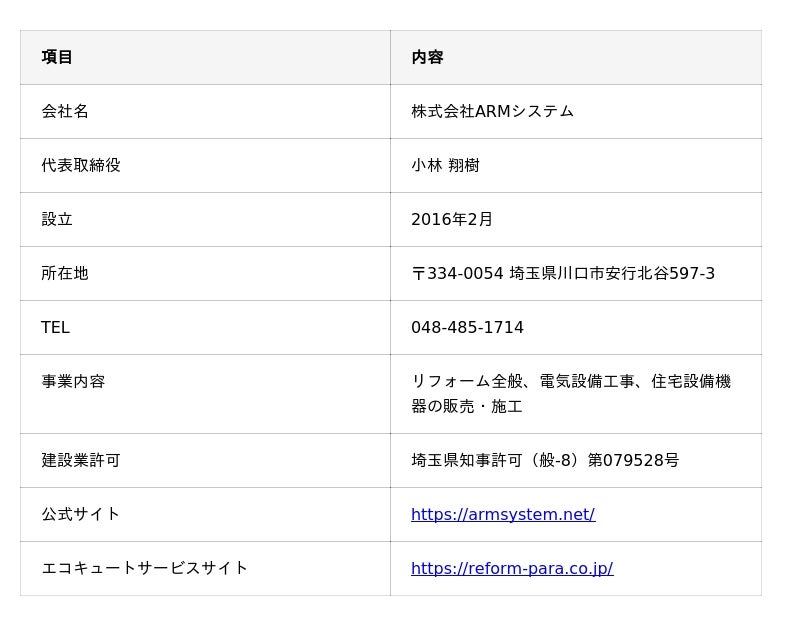Select the phone number 048-485-1714
This screenshot has width=800, height=626.
(467, 328)
